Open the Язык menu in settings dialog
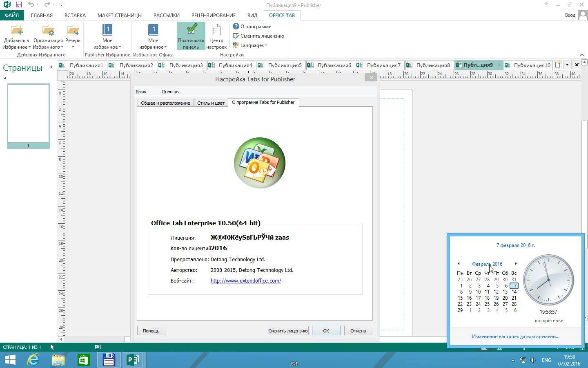 point(141,92)
